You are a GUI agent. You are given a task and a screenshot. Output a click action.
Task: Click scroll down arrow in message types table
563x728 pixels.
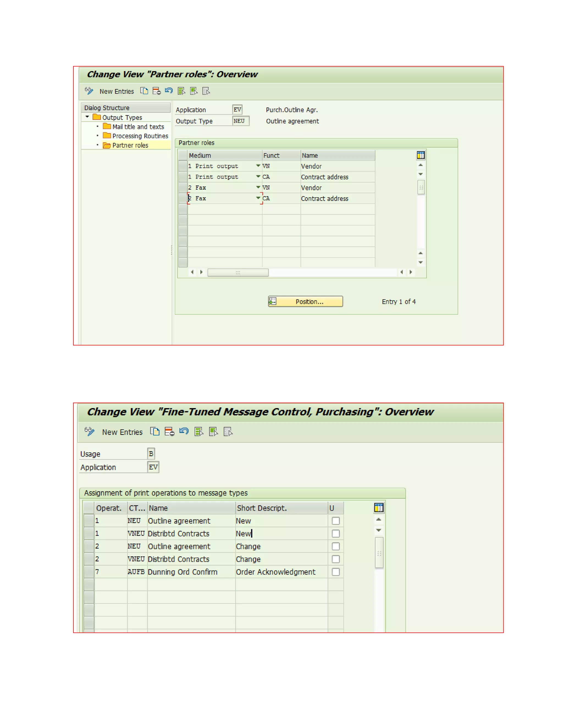tap(379, 530)
